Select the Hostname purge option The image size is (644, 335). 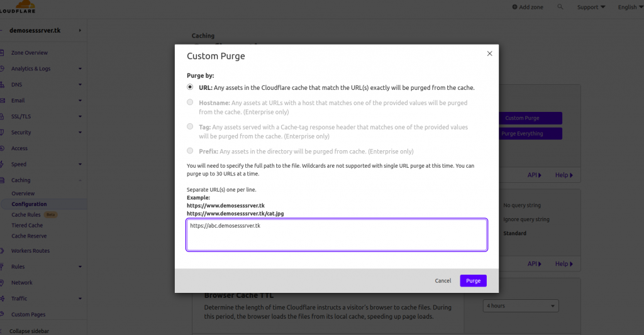(190, 102)
